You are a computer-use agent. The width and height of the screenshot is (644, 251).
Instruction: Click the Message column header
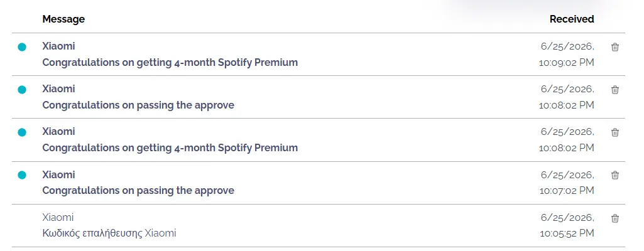(x=63, y=19)
